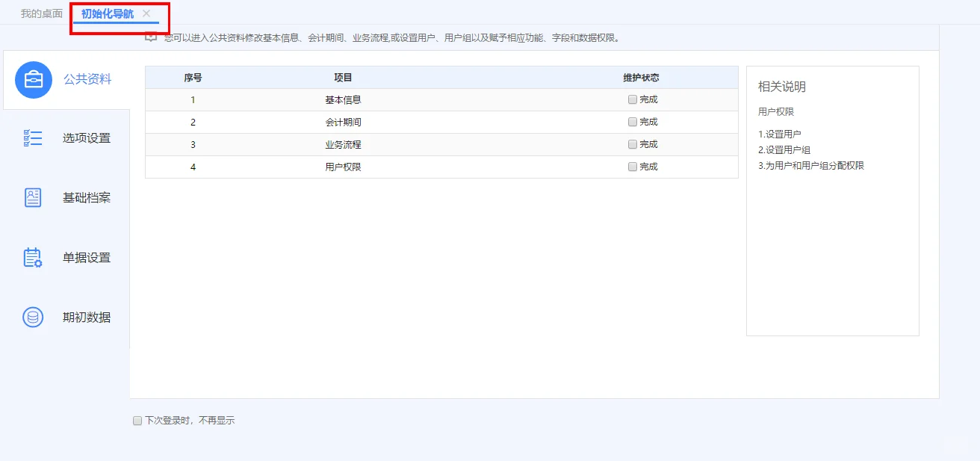Mark 会计期间 as 完成
The image size is (980, 461).
click(632, 121)
